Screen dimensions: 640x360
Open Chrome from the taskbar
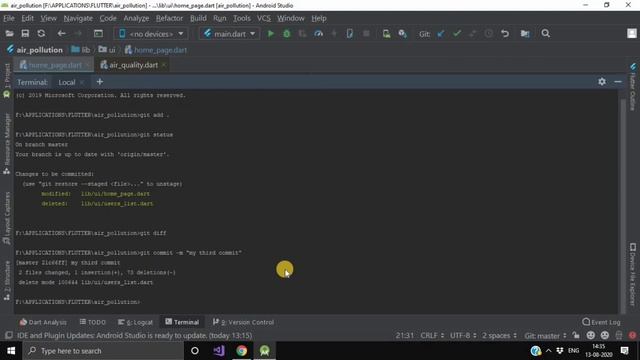pyautogui.click(x=242, y=351)
